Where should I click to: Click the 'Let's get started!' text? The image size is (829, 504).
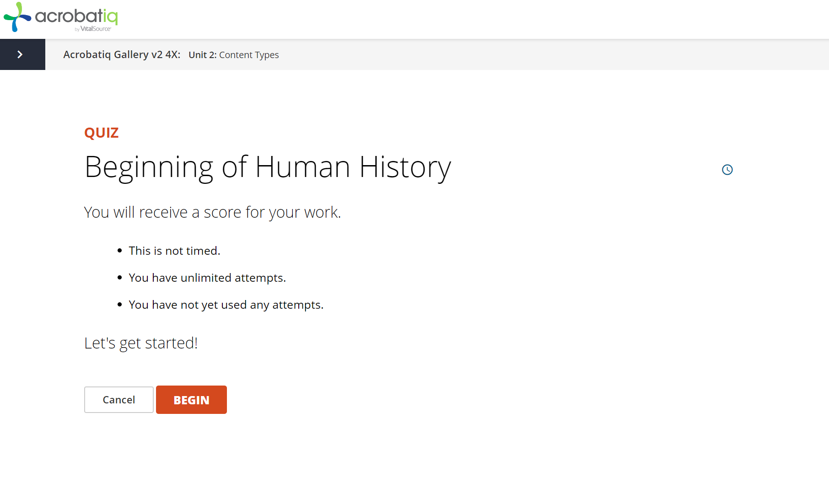[x=141, y=343]
